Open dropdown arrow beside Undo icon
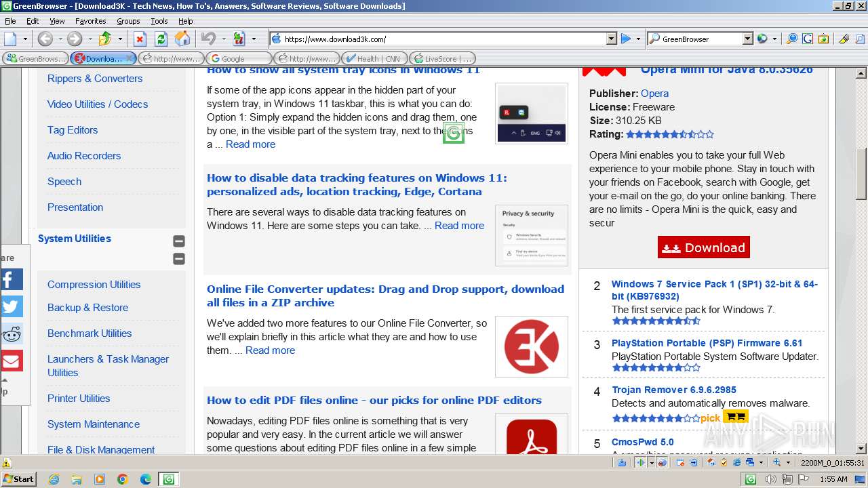Image resolution: width=868 pixels, height=488 pixels. [222, 39]
